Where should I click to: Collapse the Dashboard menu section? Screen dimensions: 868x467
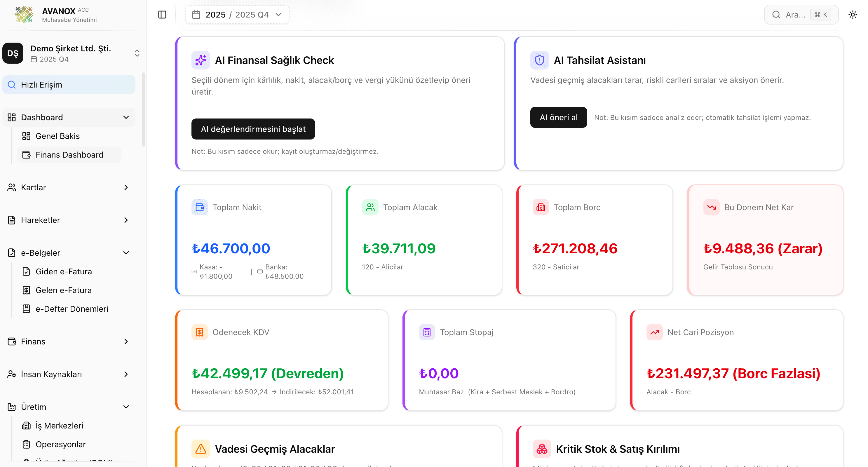pos(69,117)
